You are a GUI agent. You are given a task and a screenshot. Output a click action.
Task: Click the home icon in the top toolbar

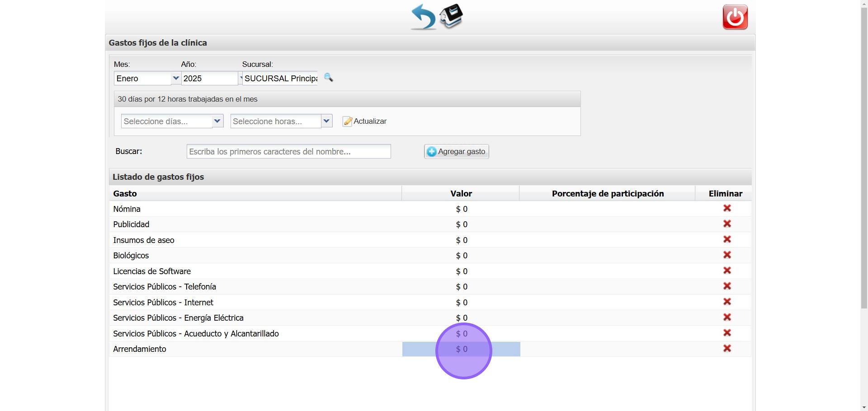(x=452, y=16)
